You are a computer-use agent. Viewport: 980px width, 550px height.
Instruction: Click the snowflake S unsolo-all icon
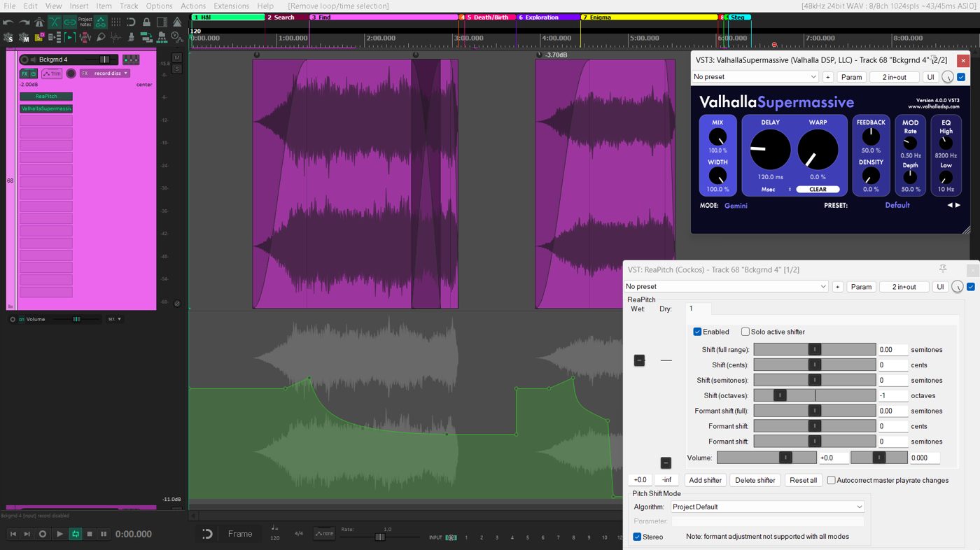8,37
